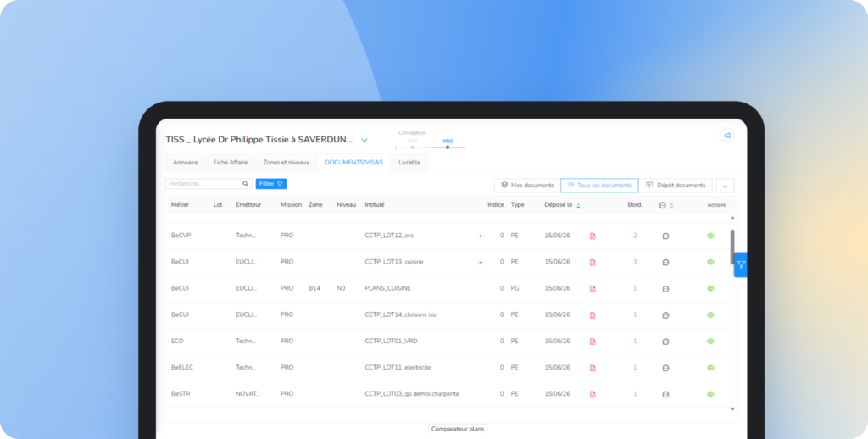Open PDF icon for CCTP_LOT01_VRD
The image size is (868, 439).
click(593, 342)
